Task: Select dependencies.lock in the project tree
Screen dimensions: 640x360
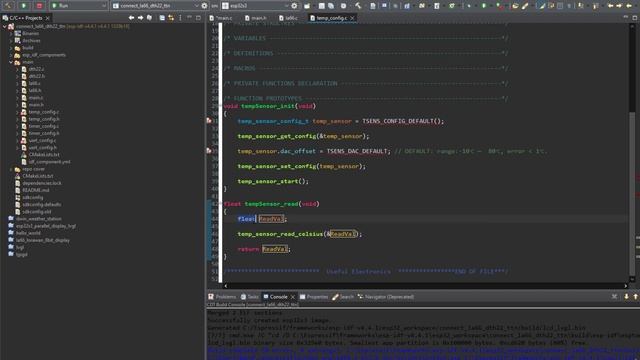Action: point(42,183)
